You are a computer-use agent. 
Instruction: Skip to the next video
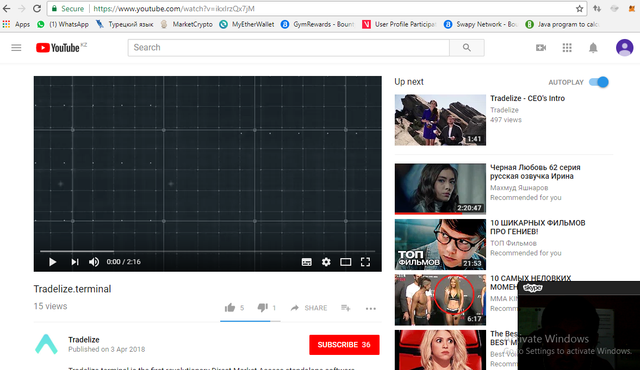[74, 262]
